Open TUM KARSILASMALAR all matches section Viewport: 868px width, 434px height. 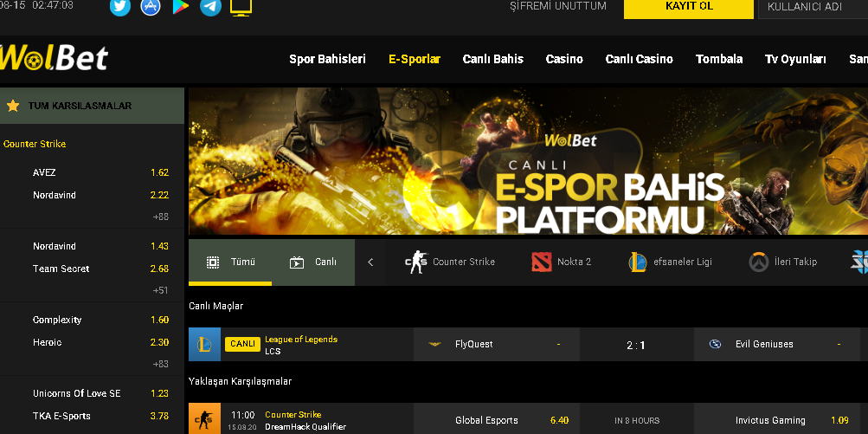coord(92,106)
